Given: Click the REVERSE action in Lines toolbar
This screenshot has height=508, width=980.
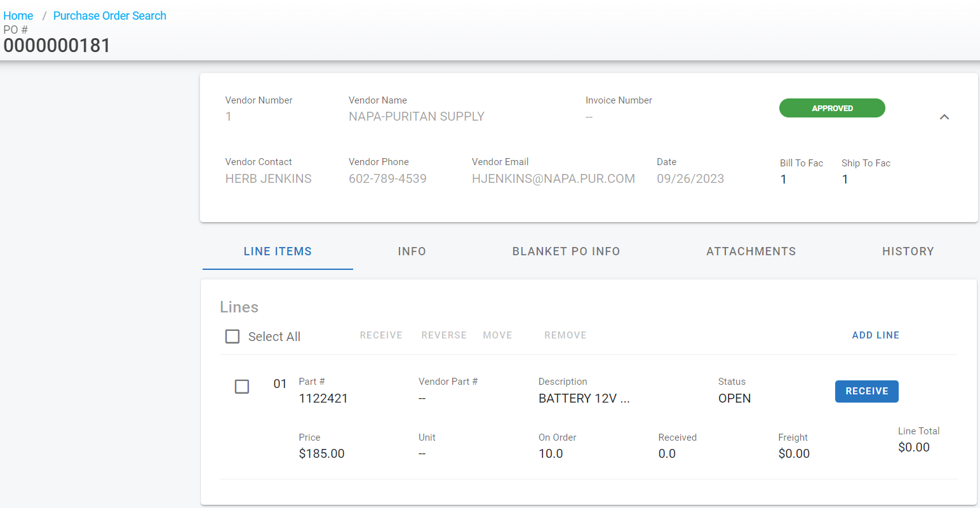Looking at the screenshot, I should (x=444, y=335).
